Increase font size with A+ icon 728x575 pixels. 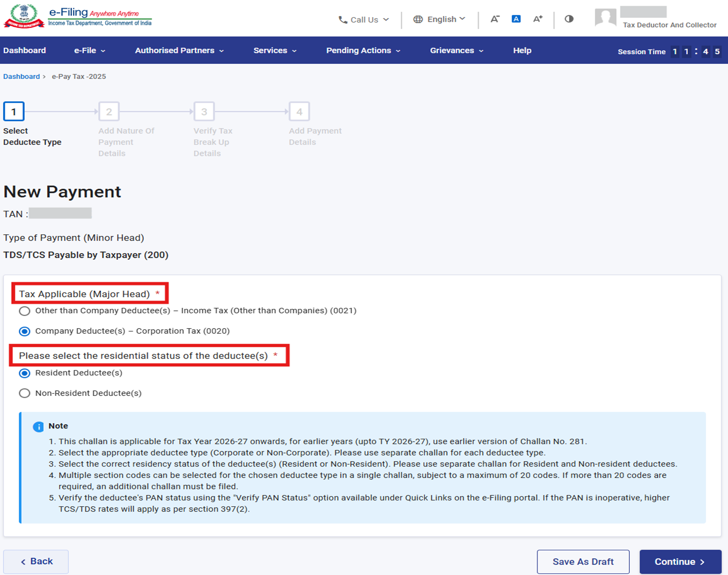tap(538, 19)
